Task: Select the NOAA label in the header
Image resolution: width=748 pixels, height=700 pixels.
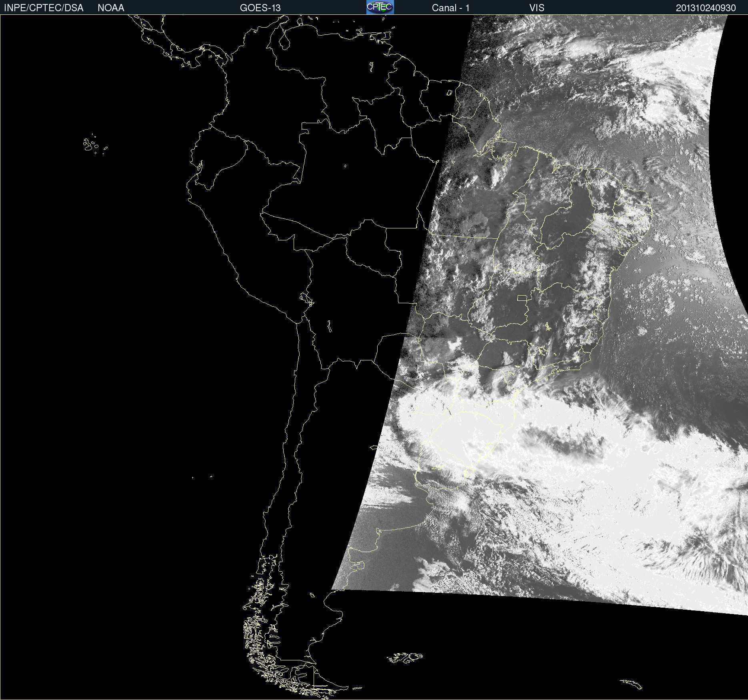Action: pyautogui.click(x=111, y=8)
